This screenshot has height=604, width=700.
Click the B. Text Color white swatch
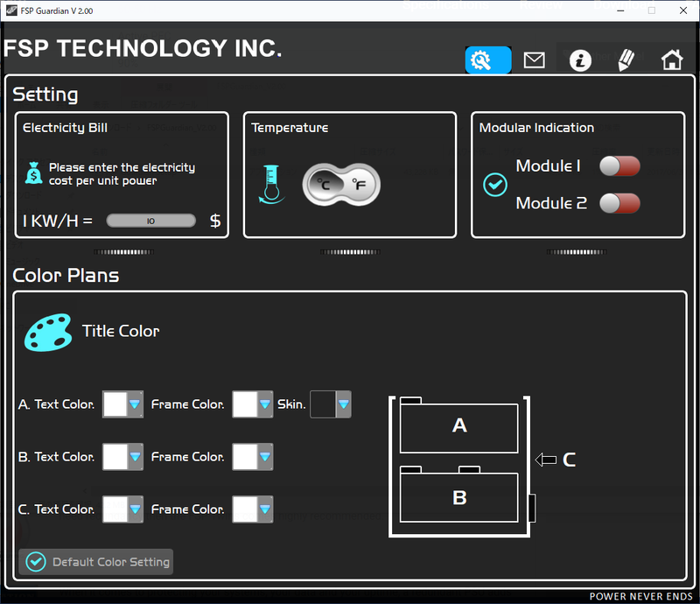[115, 457]
